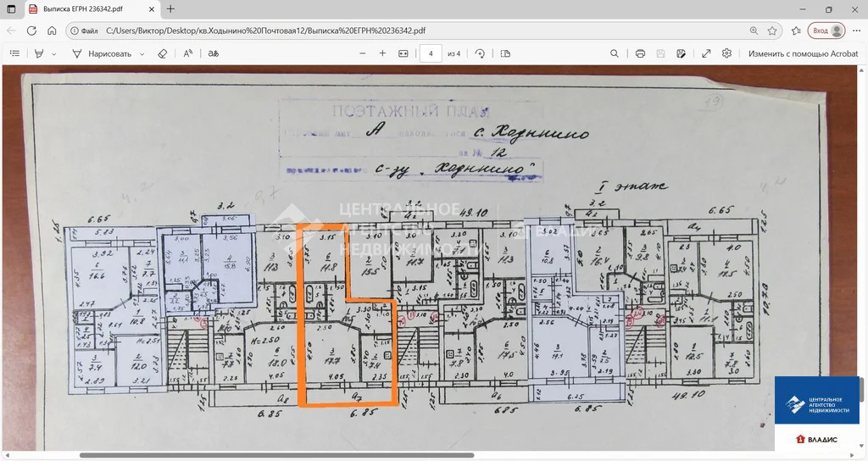Expand the Нарисовать options dropdown arrow
This screenshot has width=868, height=461.
pos(141,53)
